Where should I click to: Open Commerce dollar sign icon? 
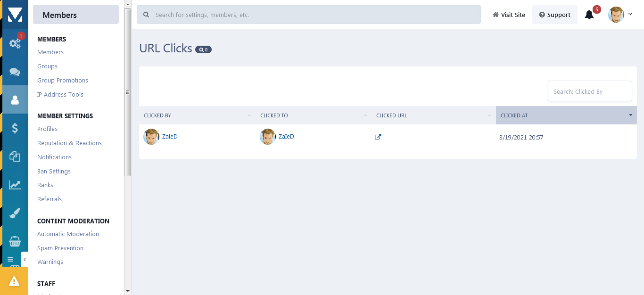point(15,128)
